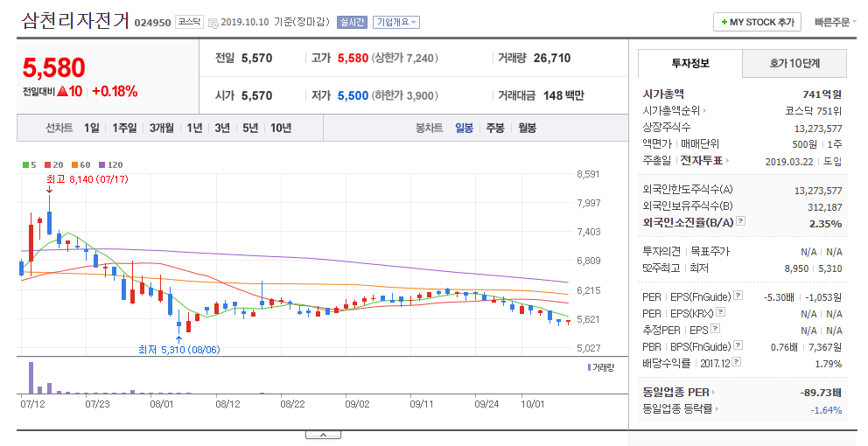868x446 pixels.
Task: Open help icon next to 배당수익률 2017.12
Action: (736, 362)
